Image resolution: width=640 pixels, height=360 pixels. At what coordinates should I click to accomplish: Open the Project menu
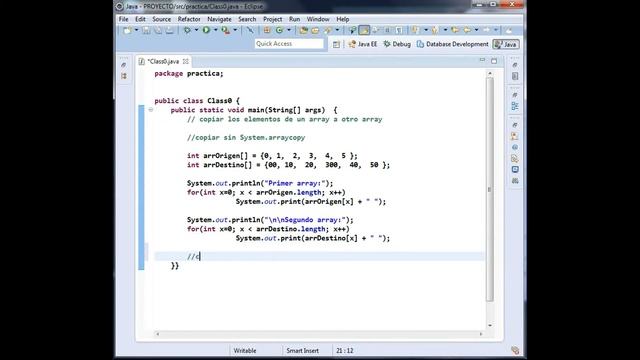272,19
